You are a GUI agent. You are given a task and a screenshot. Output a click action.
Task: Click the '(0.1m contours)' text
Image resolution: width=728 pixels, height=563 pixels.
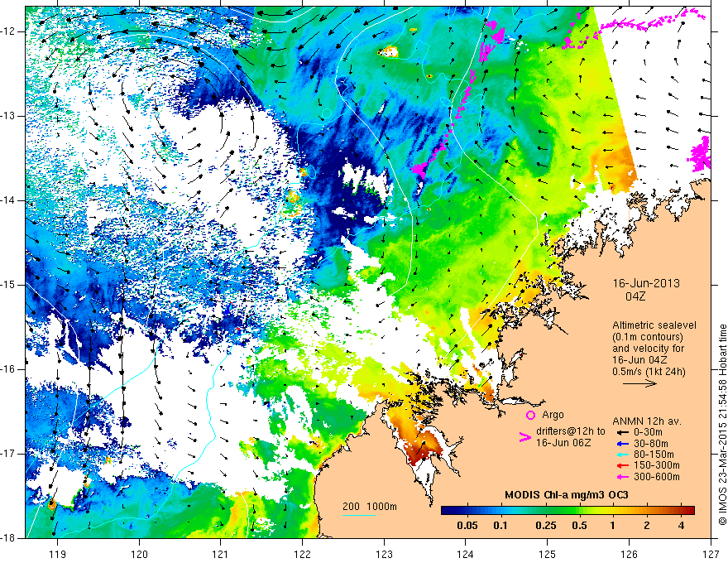[x=648, y=337]
